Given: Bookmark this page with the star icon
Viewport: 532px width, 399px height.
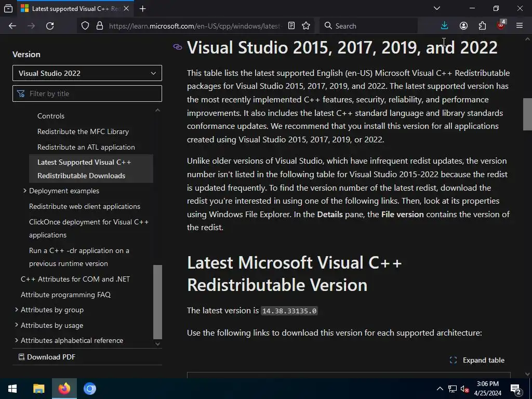Looking at the screenshot, I should [x=306, y=26].
